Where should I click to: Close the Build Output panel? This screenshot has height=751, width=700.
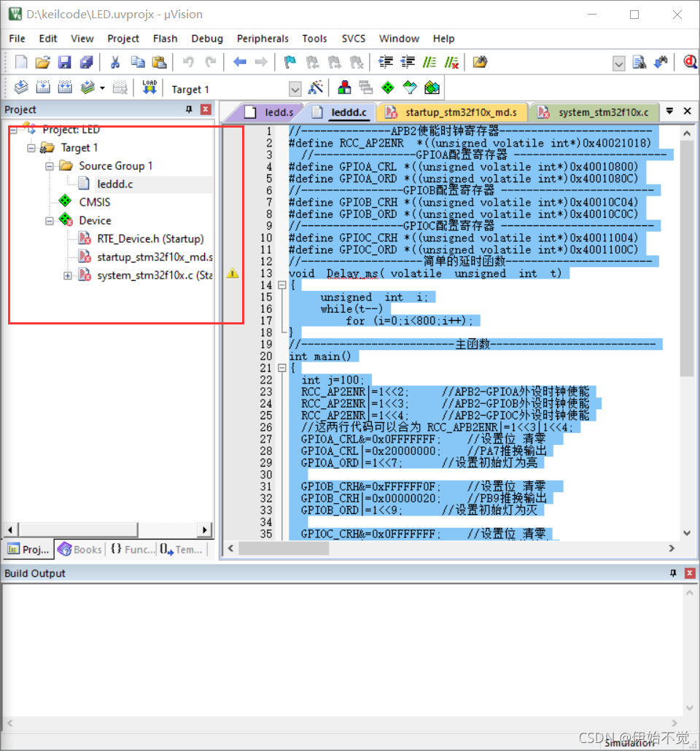tap(690, 573)
